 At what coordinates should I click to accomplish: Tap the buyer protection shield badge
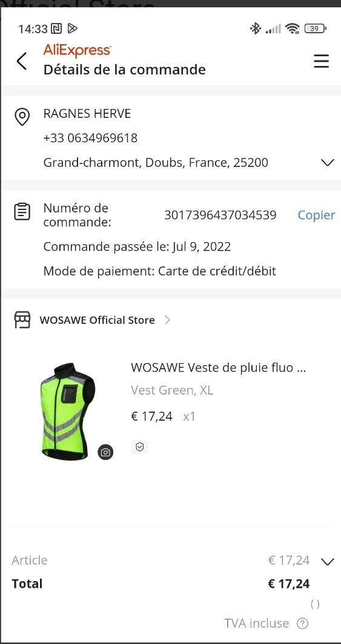click(x=140, y=447)
